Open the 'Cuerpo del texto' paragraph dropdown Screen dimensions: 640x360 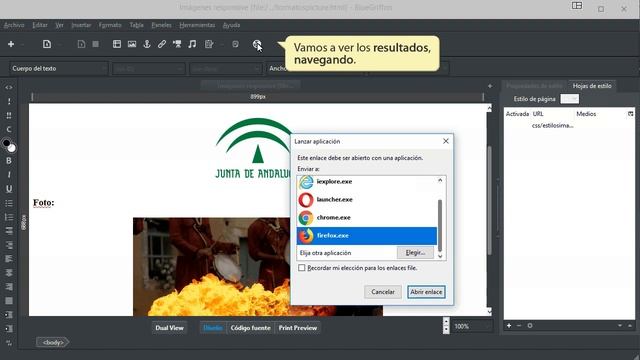coord(58,69)
